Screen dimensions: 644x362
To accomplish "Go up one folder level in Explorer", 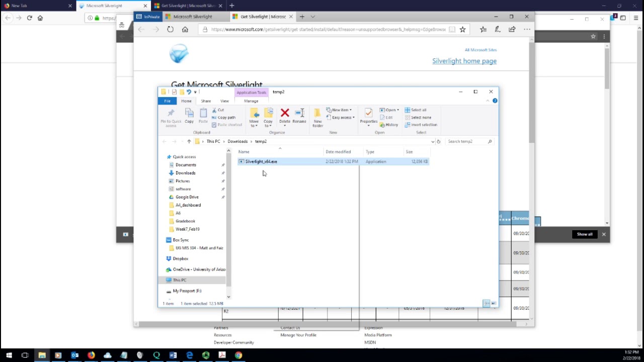I will 189,141.
